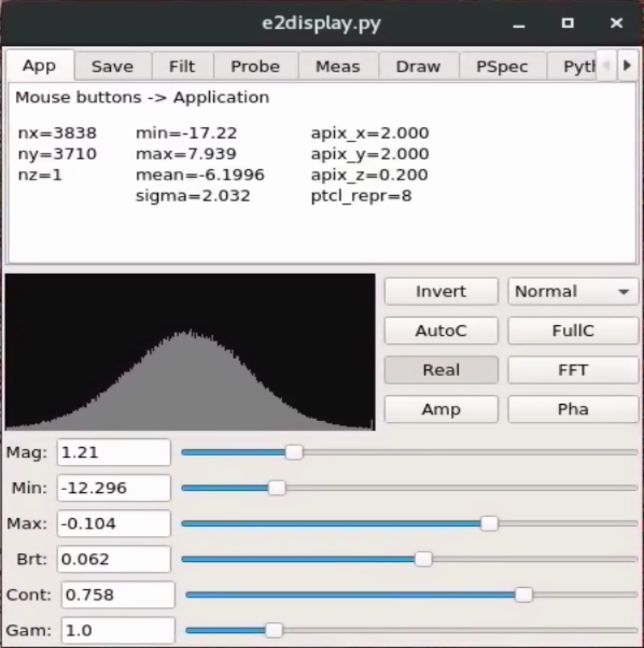The height and width of the screenshot is (648, 644).
Task: Toggle the FFT display mode button
Action: pos(573,370)
